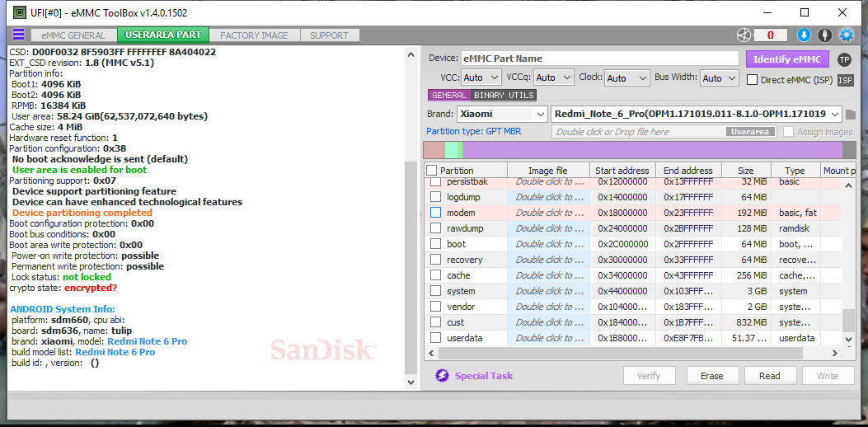This screenshot has width=868, height=427.
Task: Click the Image file column header
Action: (548, 171)
